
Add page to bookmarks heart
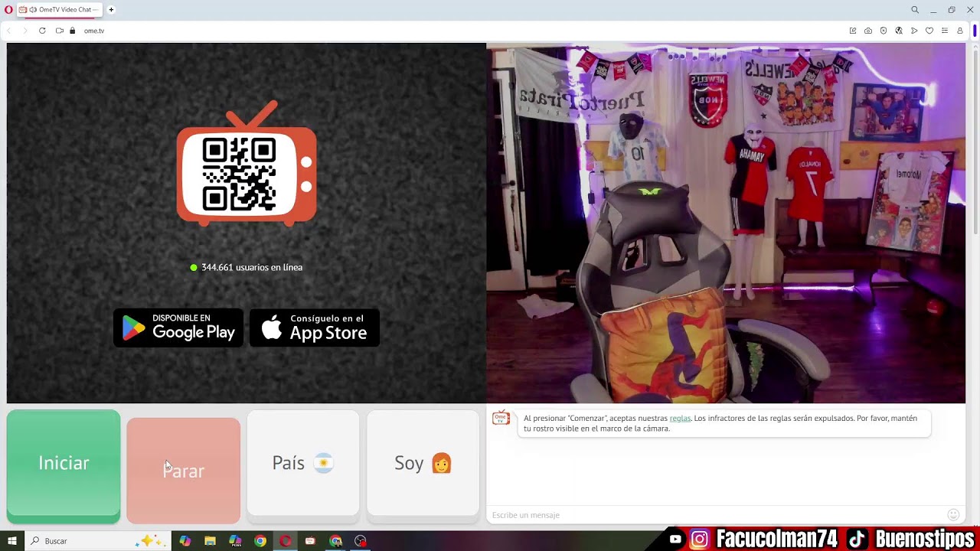point(929,31)
